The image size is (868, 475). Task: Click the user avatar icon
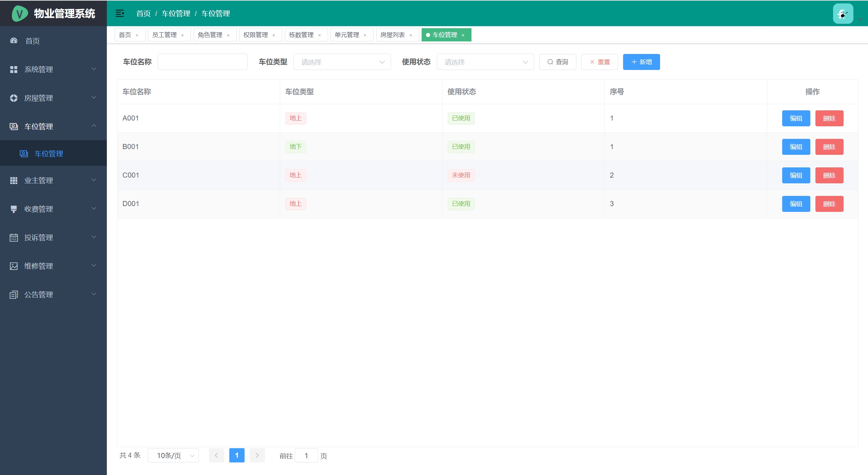pos(843,14)
